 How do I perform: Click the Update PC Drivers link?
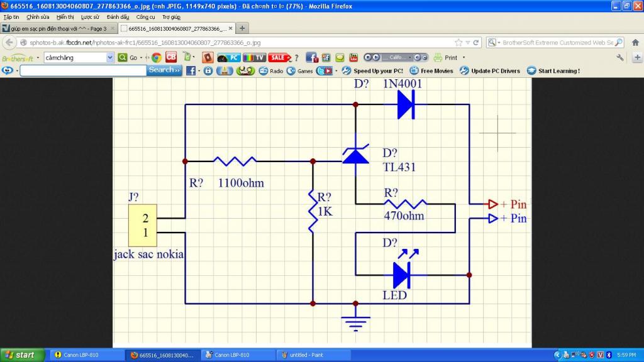point(490,70)
